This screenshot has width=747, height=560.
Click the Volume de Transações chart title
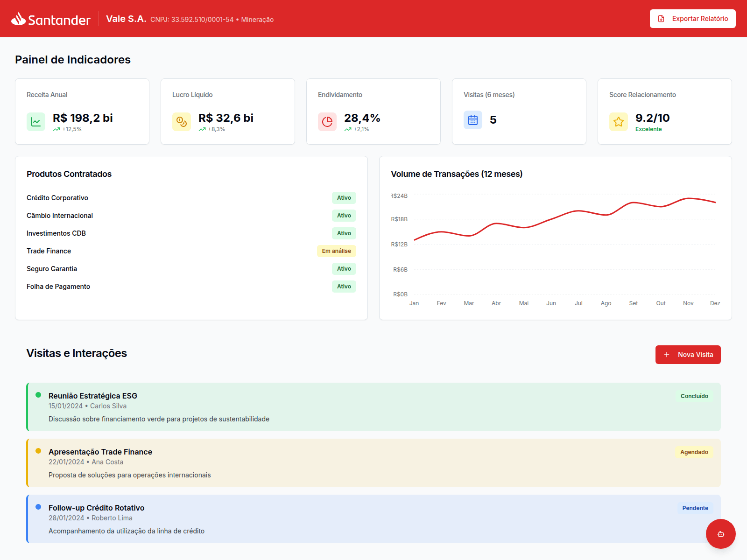click(457, 174)
